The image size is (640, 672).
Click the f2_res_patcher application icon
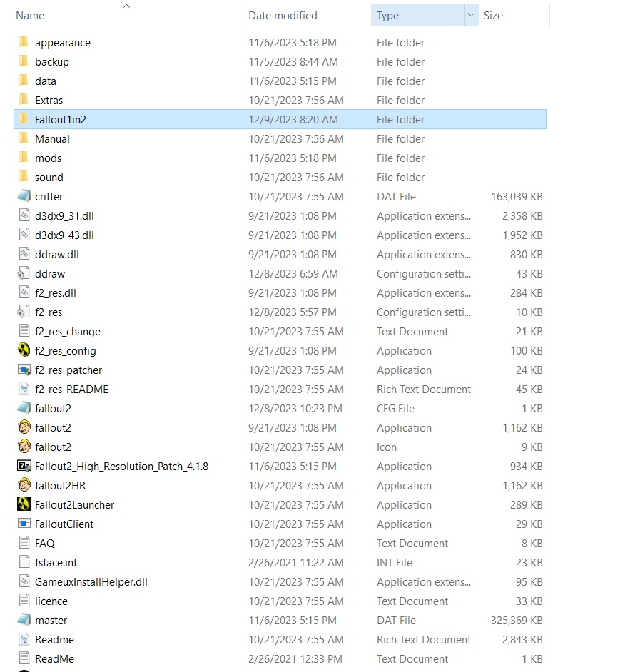(24, 370)
